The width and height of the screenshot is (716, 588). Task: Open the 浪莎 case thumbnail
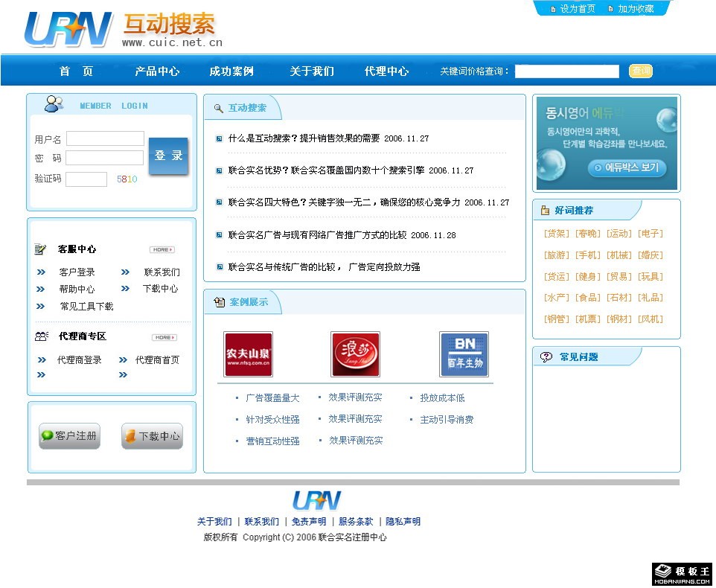point(355,354)
